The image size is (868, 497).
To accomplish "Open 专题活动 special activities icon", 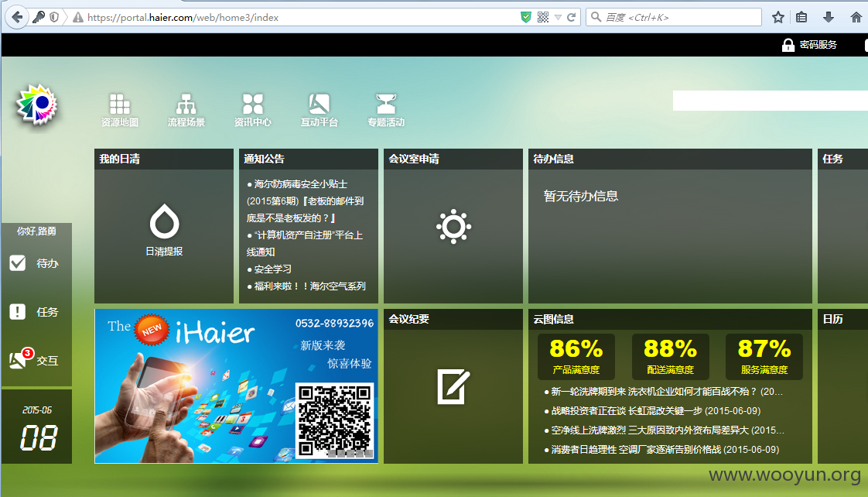I will point(386,110).
